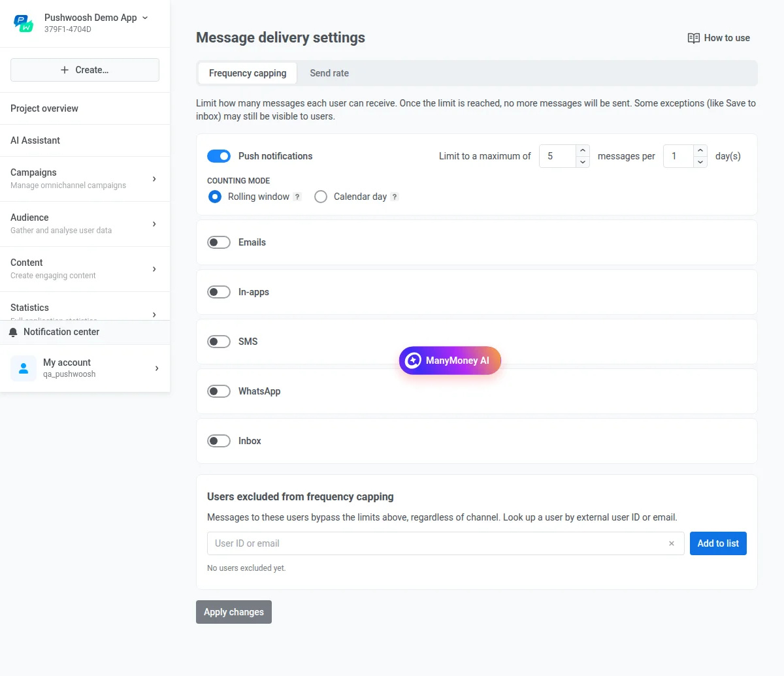Click the ManyMoney AI sparkle icon
Screen dimensions: 784x676
point(413,361)
